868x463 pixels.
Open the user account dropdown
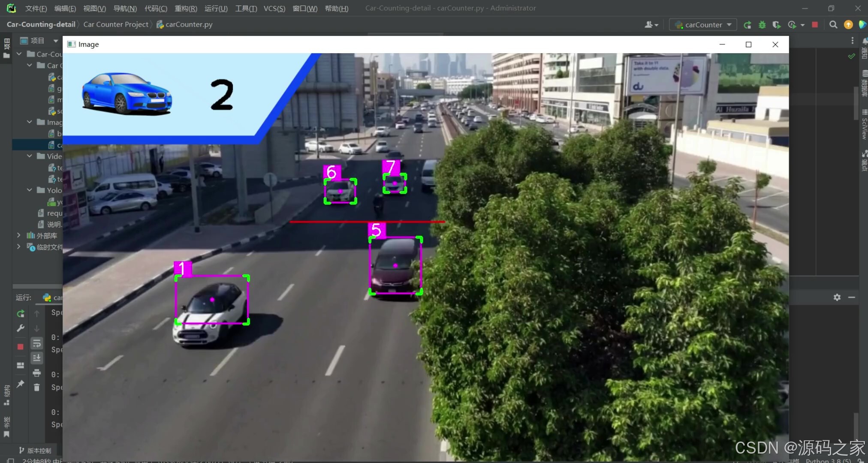(x=651, y=25)
